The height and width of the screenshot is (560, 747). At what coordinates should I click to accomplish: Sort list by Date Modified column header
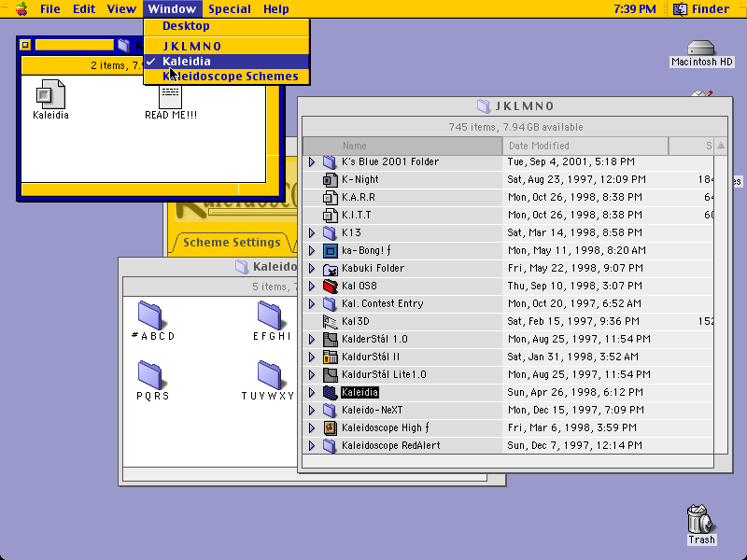585,146
